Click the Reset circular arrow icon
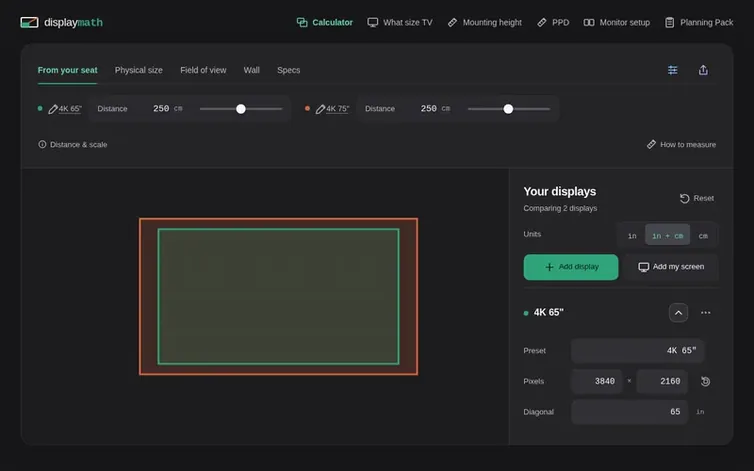The image size is (754, 471). (x=684, y=198)
